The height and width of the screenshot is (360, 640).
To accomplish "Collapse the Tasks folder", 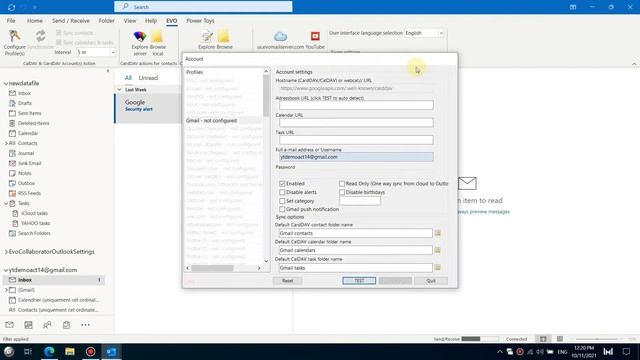I will click(6, 203).
